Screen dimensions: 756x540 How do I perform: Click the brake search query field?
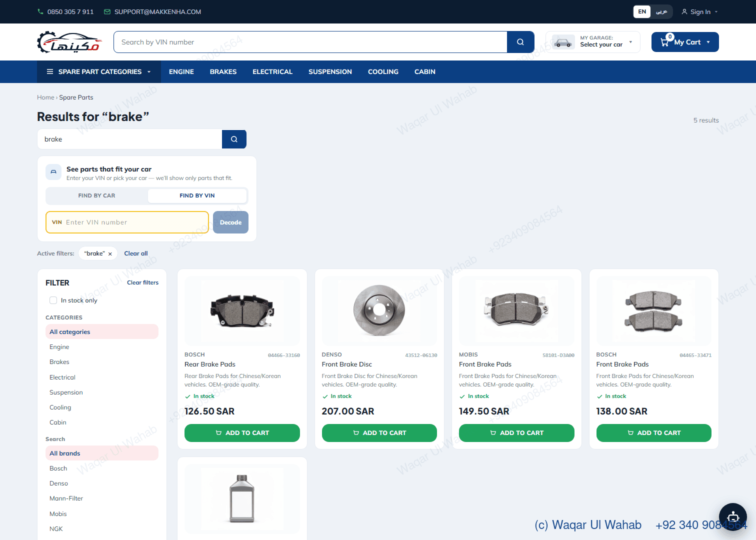(x=130, y=139)
